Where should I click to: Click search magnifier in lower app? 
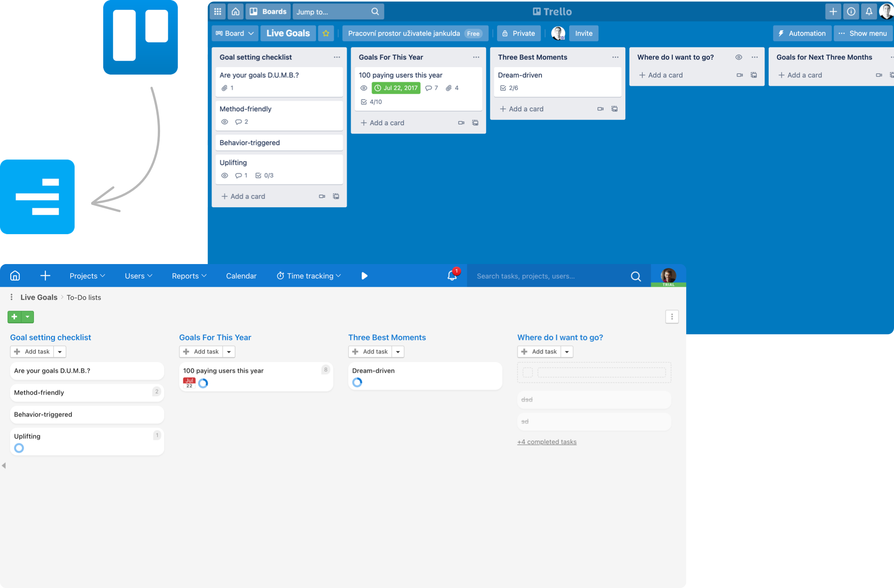tap(636, 277)
